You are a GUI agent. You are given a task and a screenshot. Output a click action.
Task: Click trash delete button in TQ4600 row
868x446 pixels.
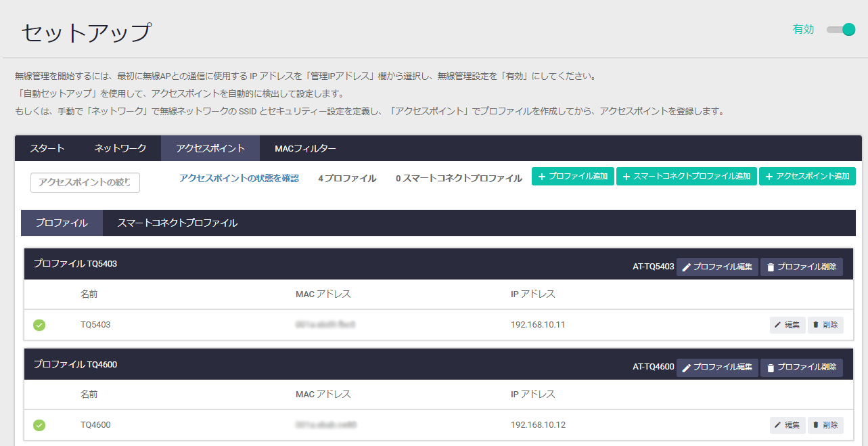(825, 425)
